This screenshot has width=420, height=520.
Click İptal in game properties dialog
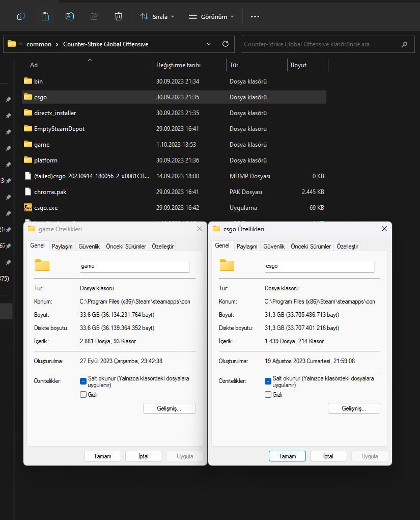pyautogui.click(x=144, y=456)
